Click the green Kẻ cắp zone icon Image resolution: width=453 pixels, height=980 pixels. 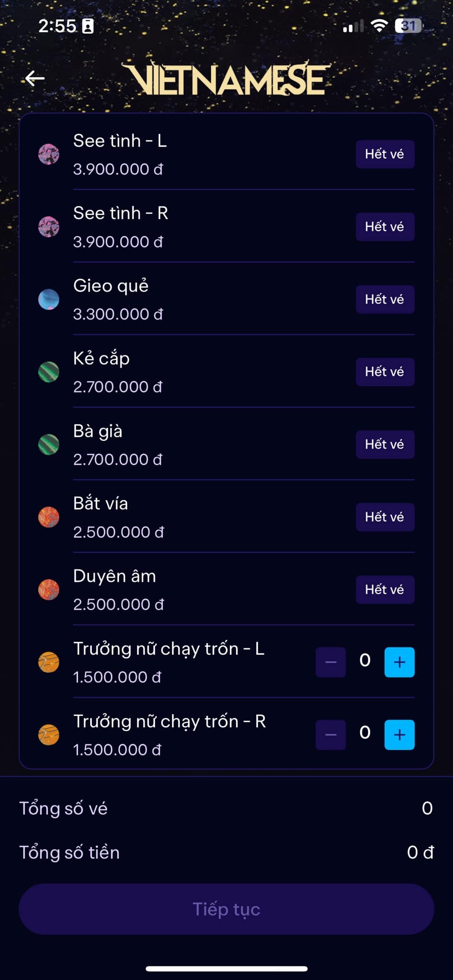click(x=49, y=372)
